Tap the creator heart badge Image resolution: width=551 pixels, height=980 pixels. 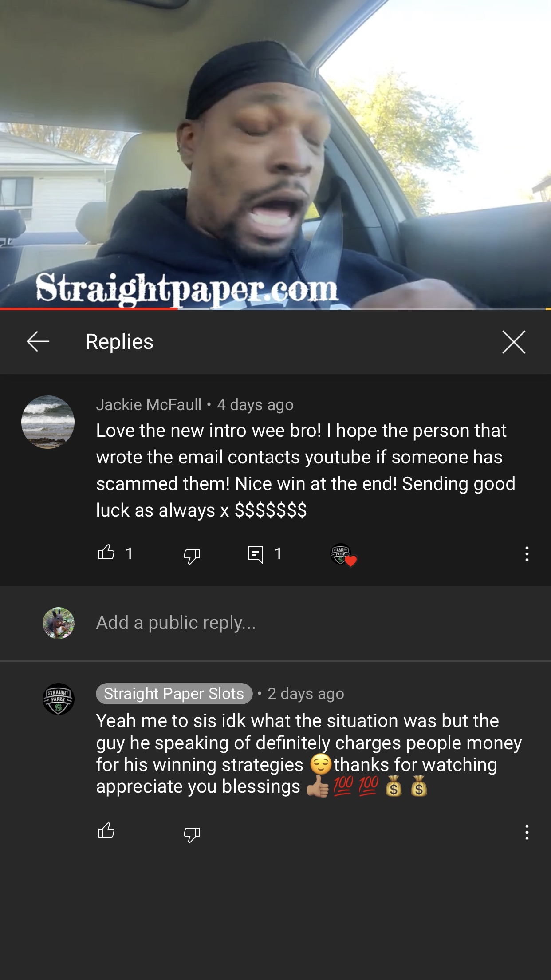(343, 555)
